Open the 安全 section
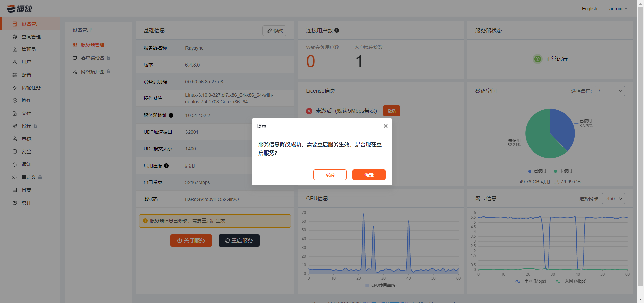644x303 pixels. pos(26,151)
